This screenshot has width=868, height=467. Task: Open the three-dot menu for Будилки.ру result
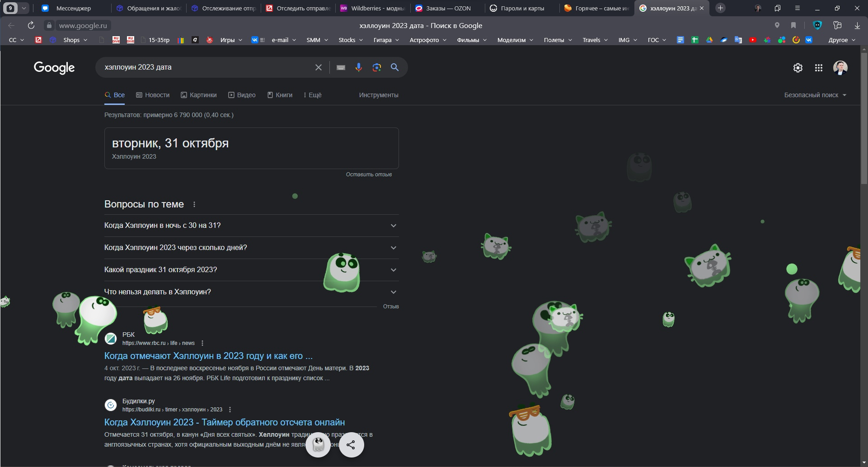[230, 410]
